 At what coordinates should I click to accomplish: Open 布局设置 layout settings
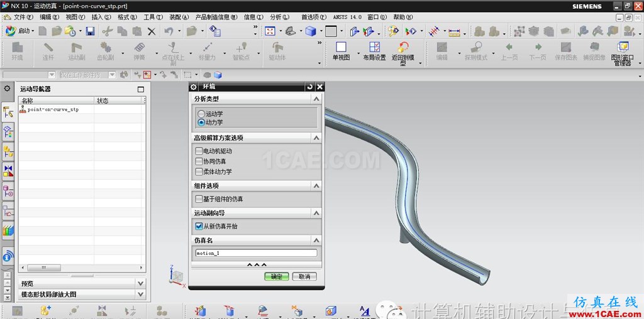point(374,51)
